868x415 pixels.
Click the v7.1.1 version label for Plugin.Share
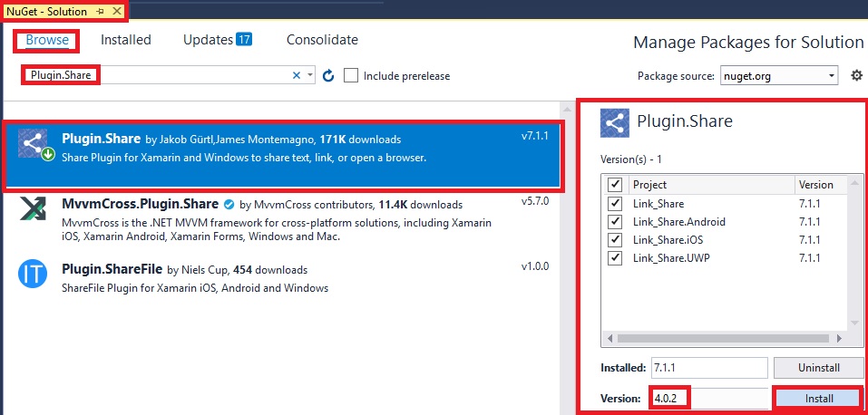[535, 136]
